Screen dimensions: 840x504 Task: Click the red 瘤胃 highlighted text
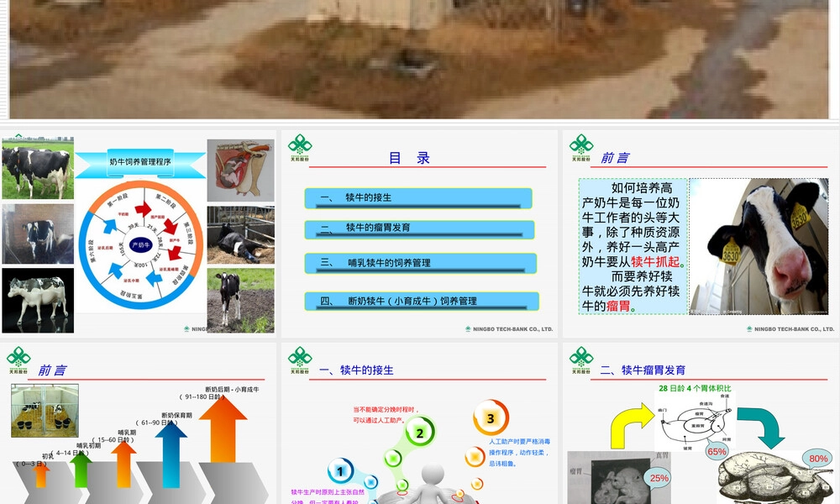[x=618, y=307]
